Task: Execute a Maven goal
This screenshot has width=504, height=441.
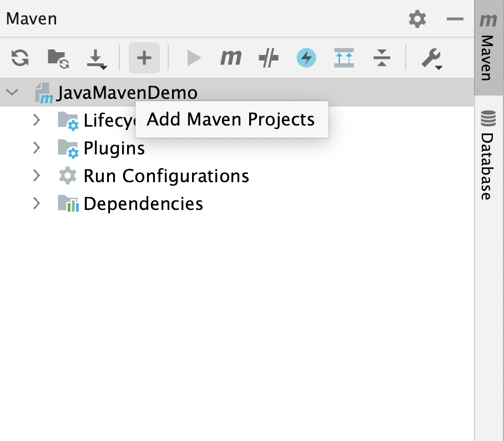Action: [x=230, y=57]
